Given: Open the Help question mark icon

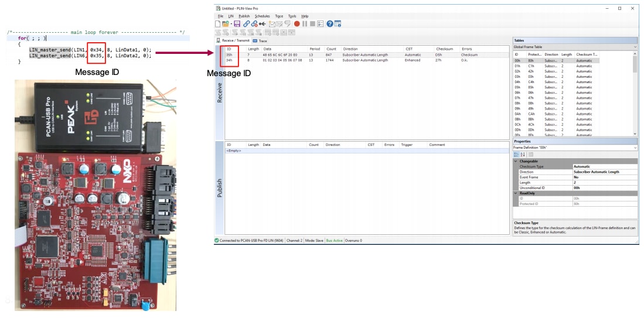Looking at the screenshot, I should tap(330, 24).
